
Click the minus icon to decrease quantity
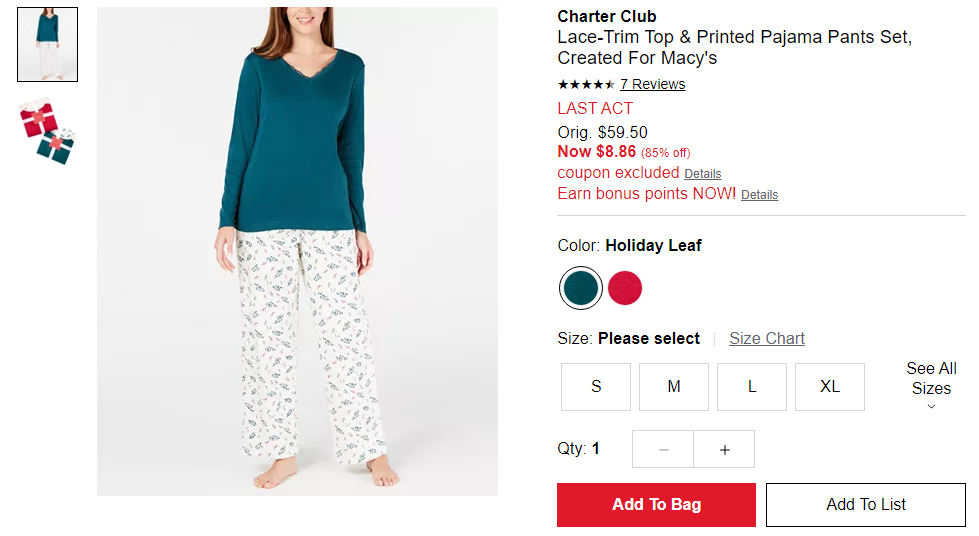[x=663, y=449]
